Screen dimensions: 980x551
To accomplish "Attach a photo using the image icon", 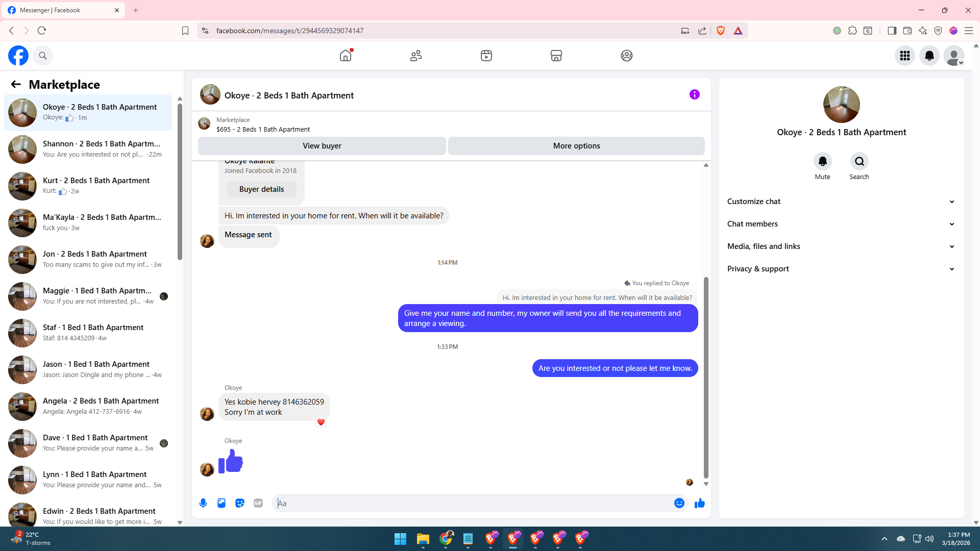I will coord(222,503).
